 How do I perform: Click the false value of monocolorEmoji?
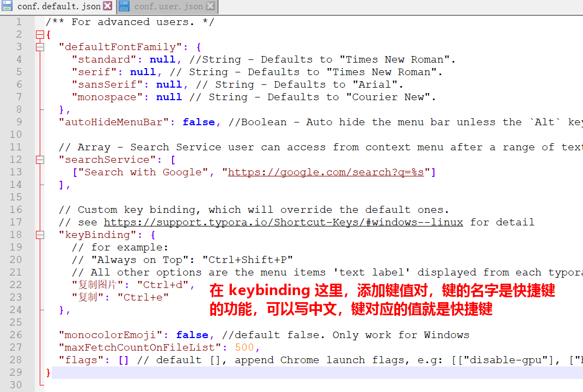click(x=192, y=335)
